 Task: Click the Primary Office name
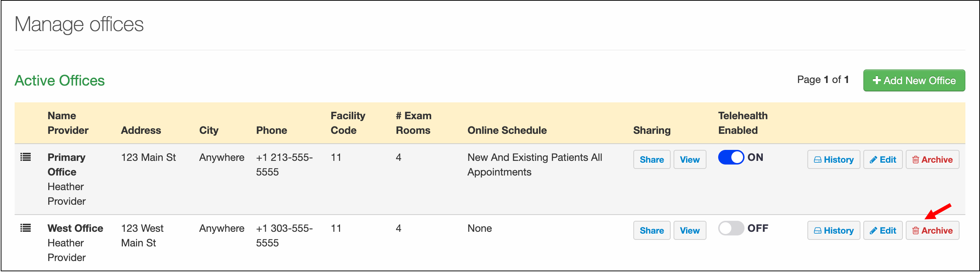66,165
